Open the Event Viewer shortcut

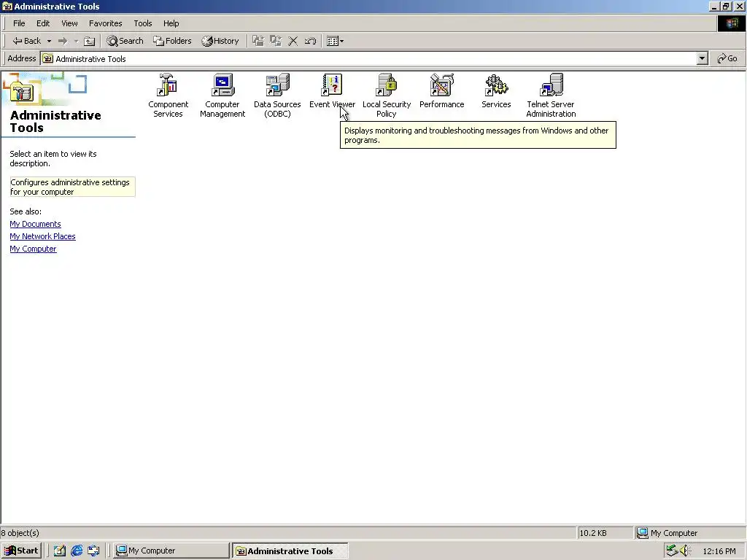332,91
